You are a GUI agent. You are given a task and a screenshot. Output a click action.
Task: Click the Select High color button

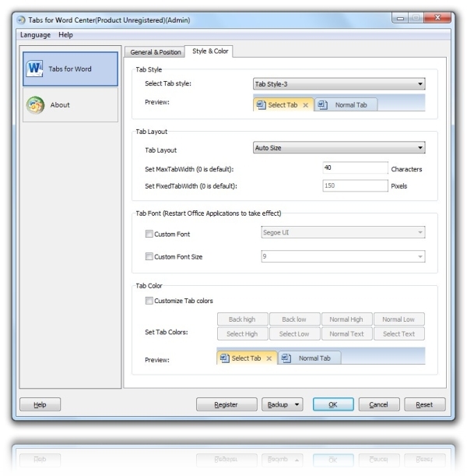(242, 334)
